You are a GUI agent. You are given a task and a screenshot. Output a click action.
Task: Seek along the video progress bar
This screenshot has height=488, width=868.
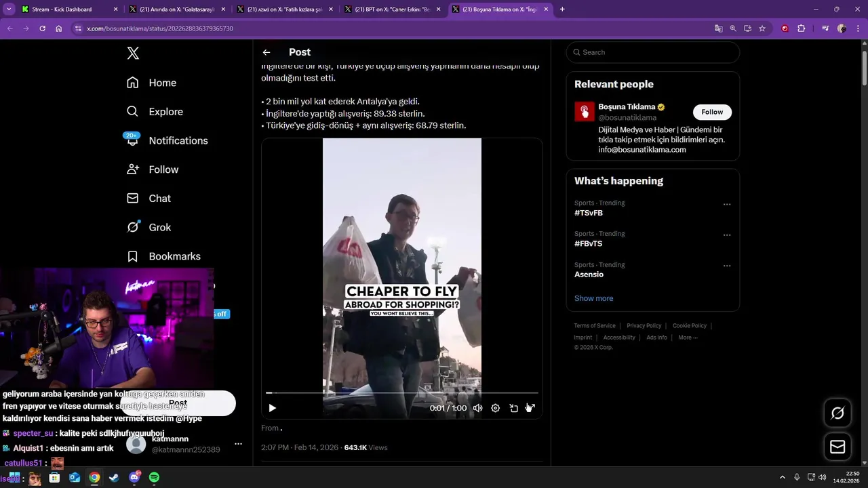pyautogui.click(x=402, y=393)
